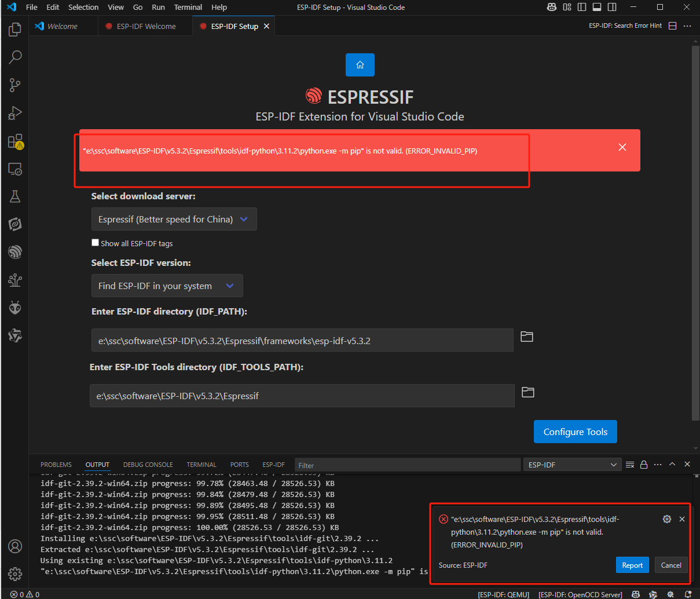
Task: Open the File menu
Action: [32, 7]
